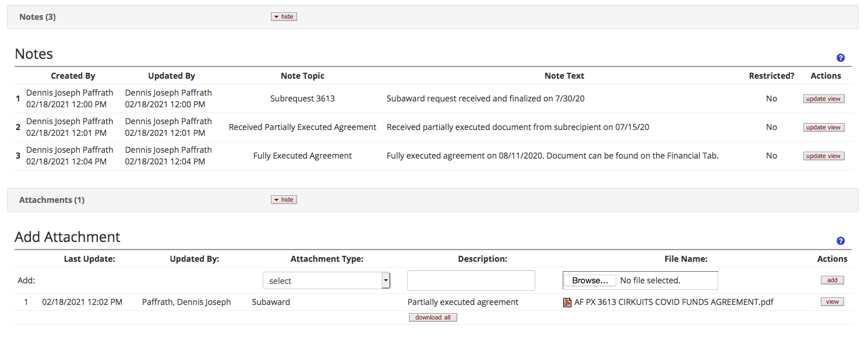868x337 pixels.
Task: Open help for the Notes section
Action: point(840,58)
